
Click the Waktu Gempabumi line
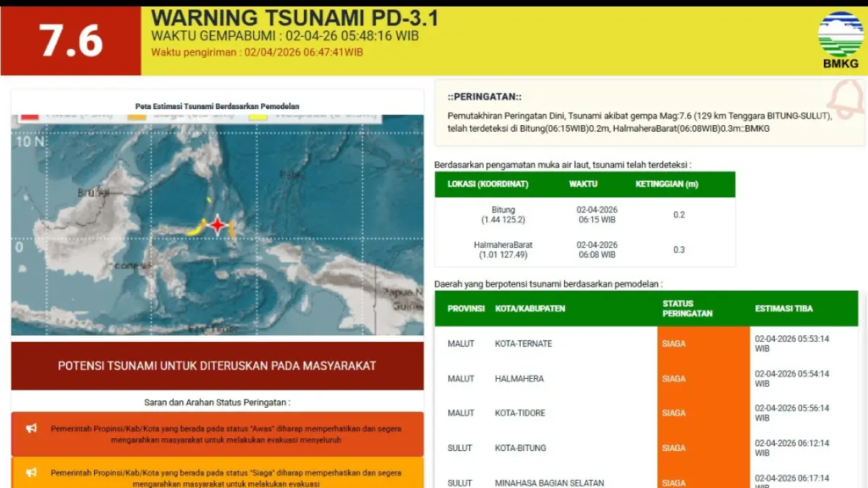285,36
